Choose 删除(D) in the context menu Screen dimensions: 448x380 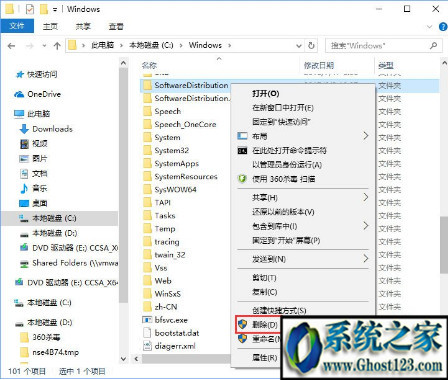pos(265,325)
